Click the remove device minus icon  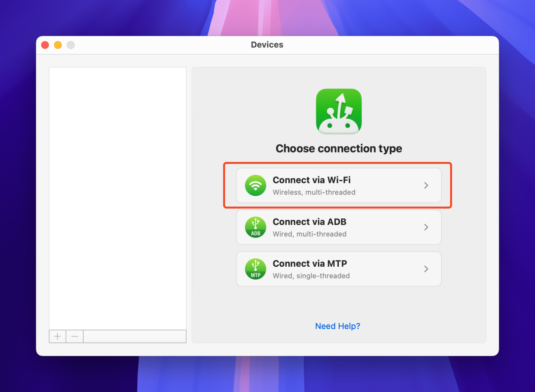click(x=74, y=336)
